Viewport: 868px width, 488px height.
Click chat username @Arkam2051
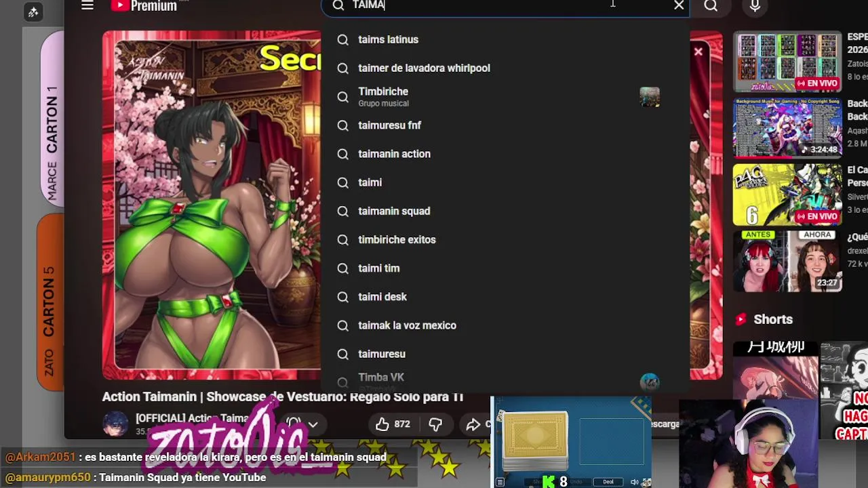(x=41, y=457)
